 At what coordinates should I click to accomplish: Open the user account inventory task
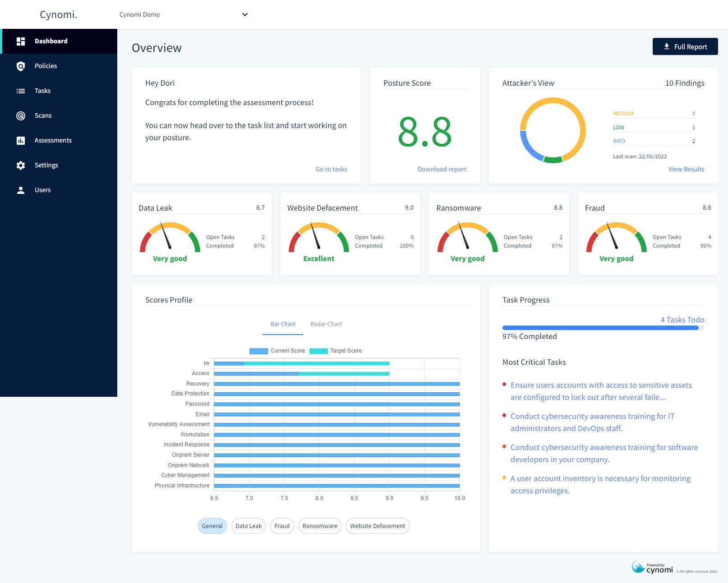tap(600, 485)
